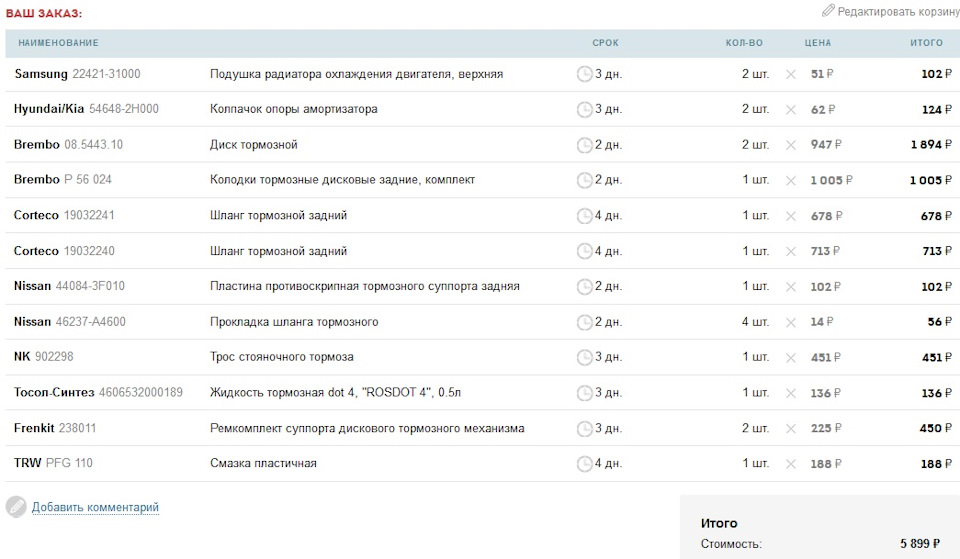The height and width of the screenshot is (559, 960).
Task: Click the multiply sign in Corteco 19032240 row
Action: pyautogui.click(x=791, y=252)
